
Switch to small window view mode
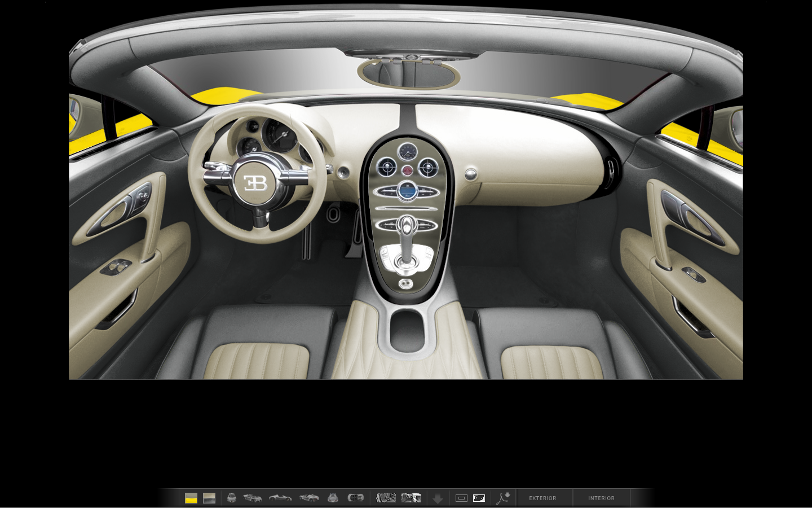(461, 498)
